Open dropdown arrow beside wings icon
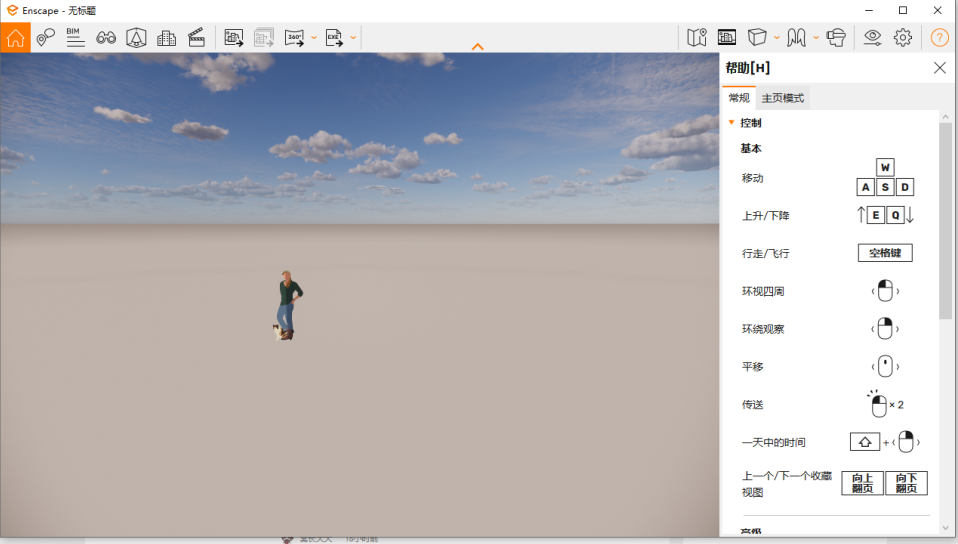This screenshot has width=958, height=544. (816, 38)
